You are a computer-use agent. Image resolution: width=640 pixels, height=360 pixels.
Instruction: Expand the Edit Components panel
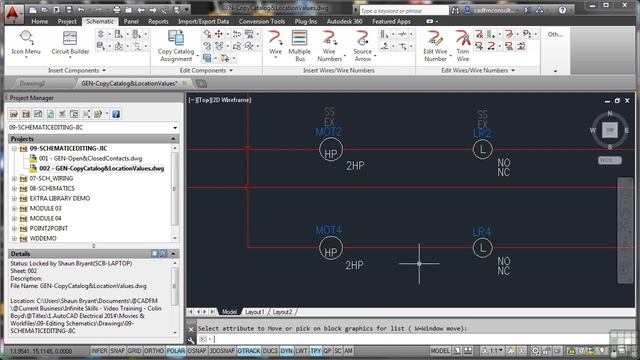coord(206,70)
